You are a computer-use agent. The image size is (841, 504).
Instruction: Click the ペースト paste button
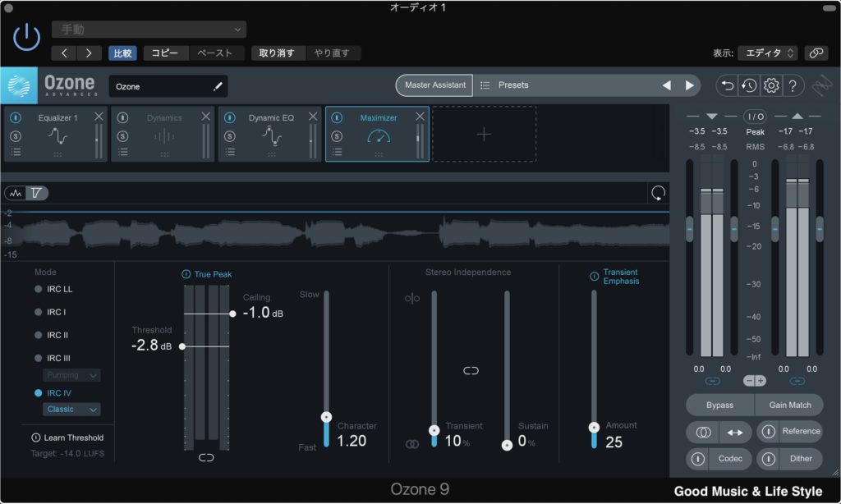(215, 53)
